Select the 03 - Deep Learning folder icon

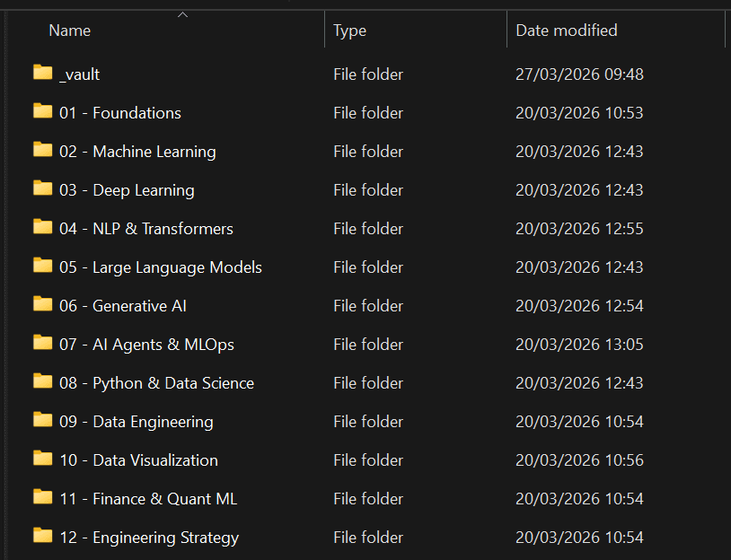pyautogui.click(x=42, y=188)
